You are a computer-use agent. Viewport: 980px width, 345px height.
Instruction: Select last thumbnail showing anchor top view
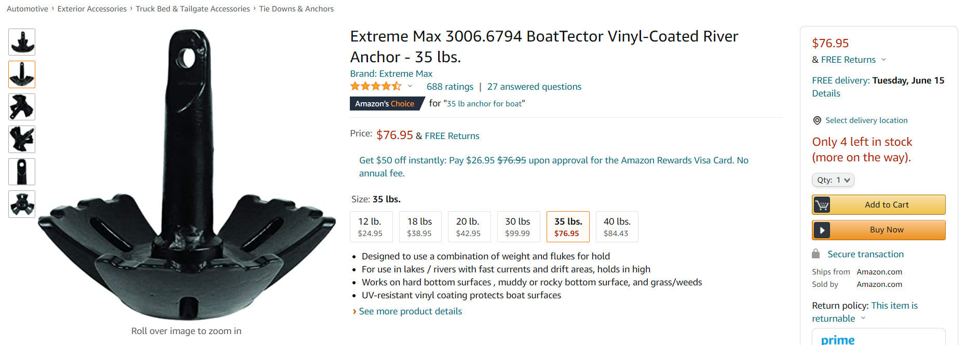point(22,204)
